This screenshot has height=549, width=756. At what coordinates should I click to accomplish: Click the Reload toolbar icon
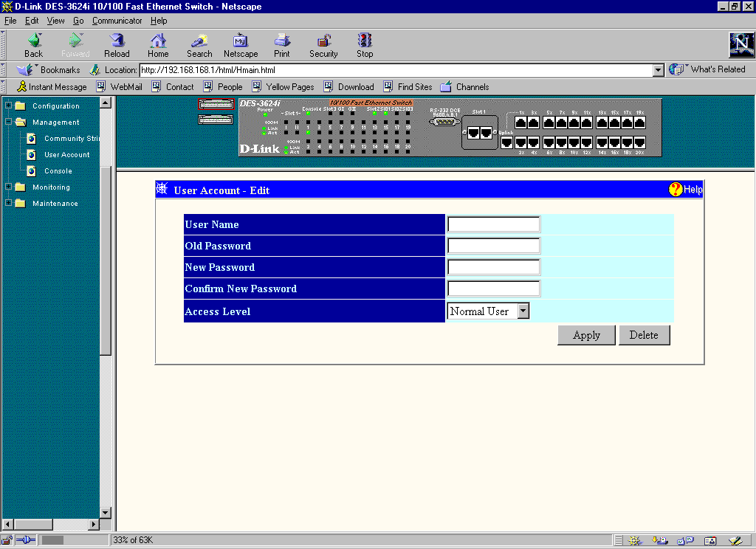click(x=117, y=45)
